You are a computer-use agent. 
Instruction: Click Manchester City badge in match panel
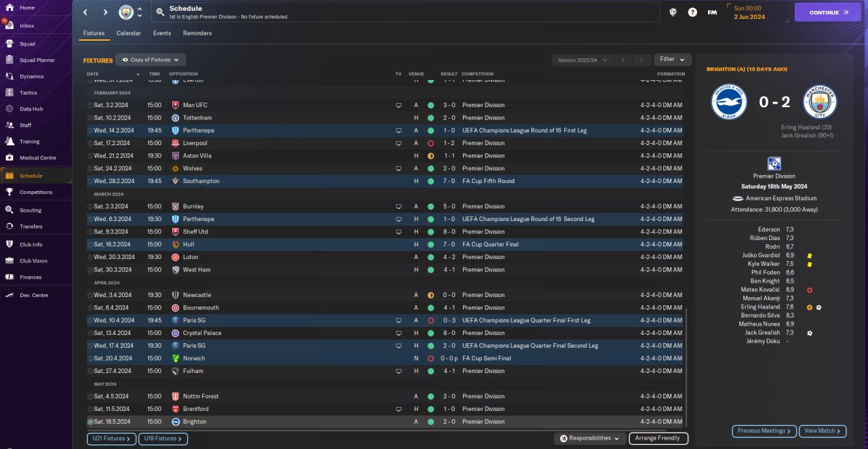(x=820, y=102)
